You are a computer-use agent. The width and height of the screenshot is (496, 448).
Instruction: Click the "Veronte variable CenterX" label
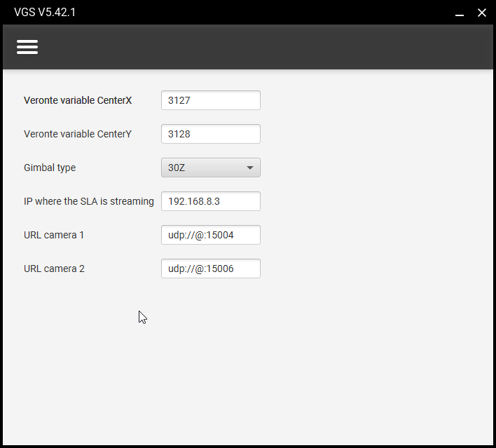pyautogui.click(x=78, y=100)
